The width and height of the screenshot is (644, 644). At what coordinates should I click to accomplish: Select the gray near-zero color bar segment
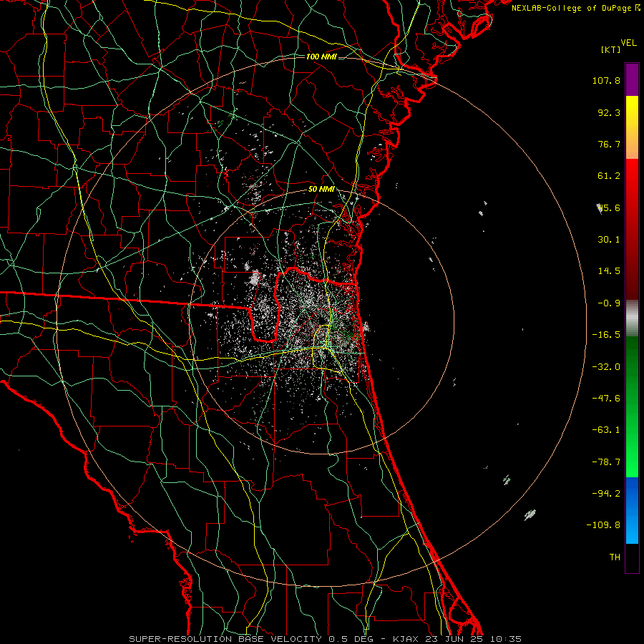(632, 318)
